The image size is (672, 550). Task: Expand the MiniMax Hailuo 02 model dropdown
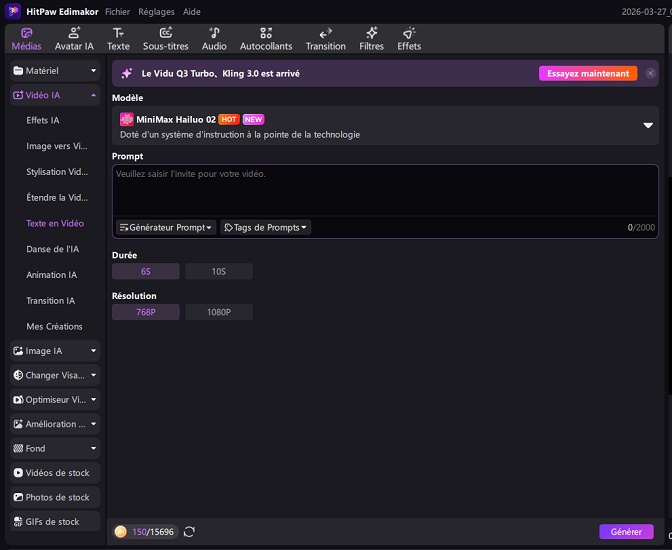tap(647, 126)
